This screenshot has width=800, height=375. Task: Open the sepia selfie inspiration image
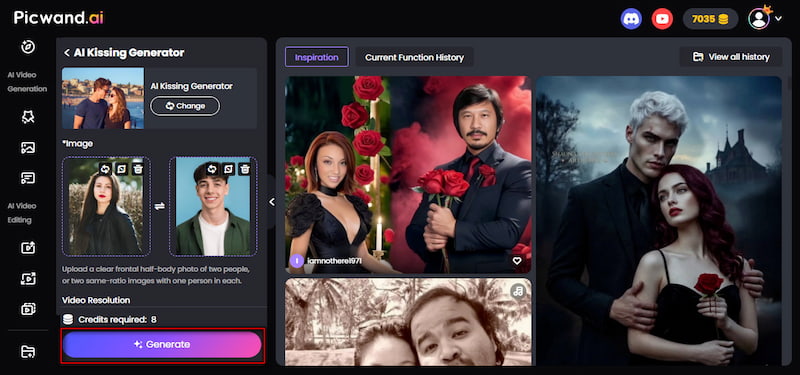[408, 322]
